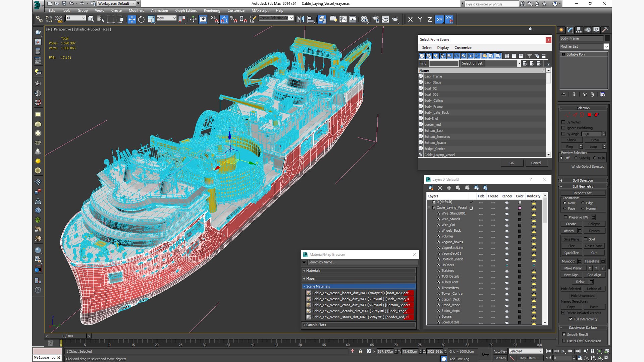The width and height of the screenshot is (644, 362).
Task: Click the Attach button
Action: pos(569,231)
